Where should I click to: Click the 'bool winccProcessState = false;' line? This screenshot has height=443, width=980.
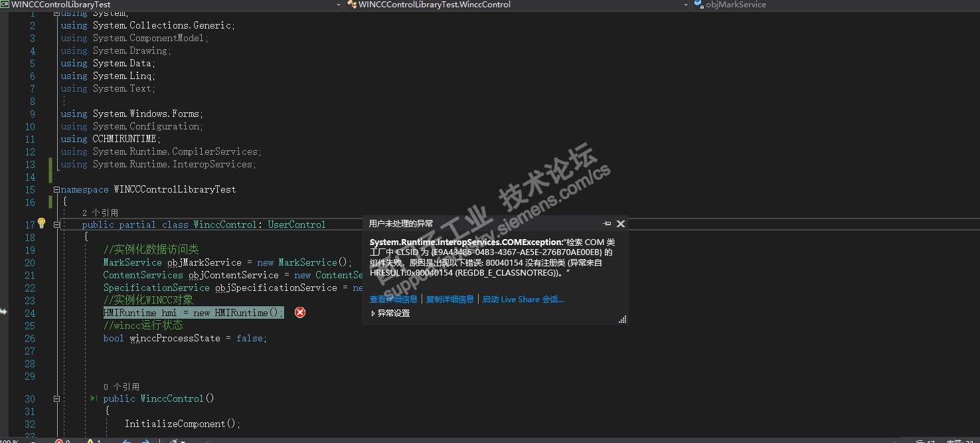185,338
